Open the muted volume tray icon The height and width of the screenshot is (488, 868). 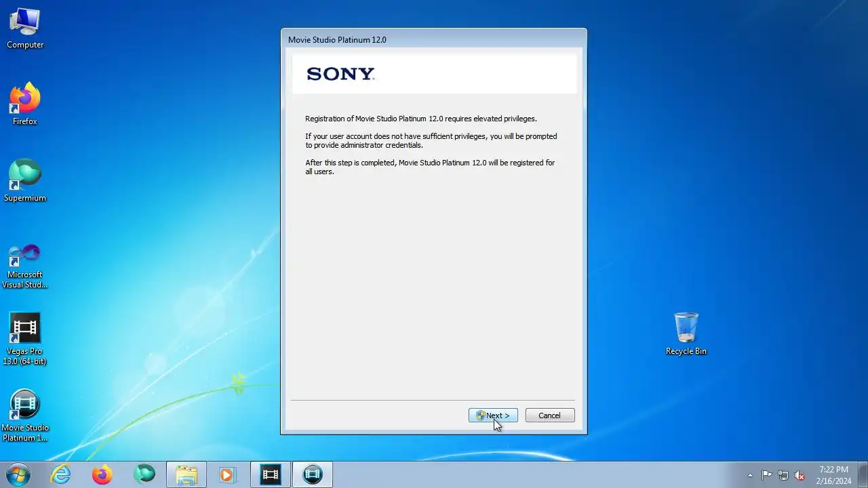800,475
